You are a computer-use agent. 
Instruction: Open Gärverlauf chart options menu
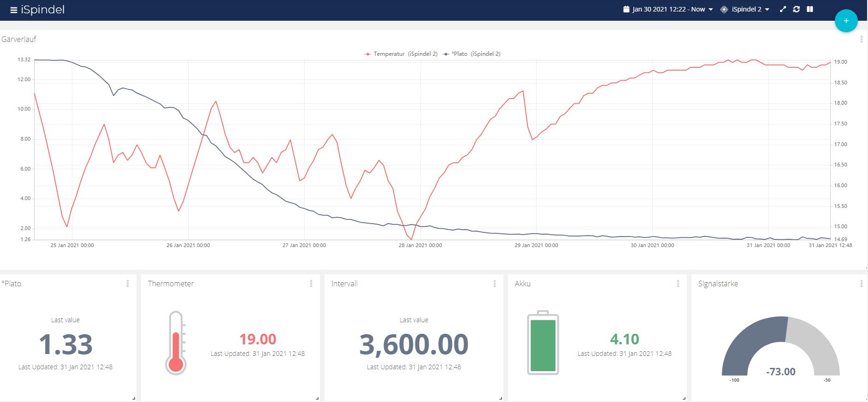click(x=861, y=40)
